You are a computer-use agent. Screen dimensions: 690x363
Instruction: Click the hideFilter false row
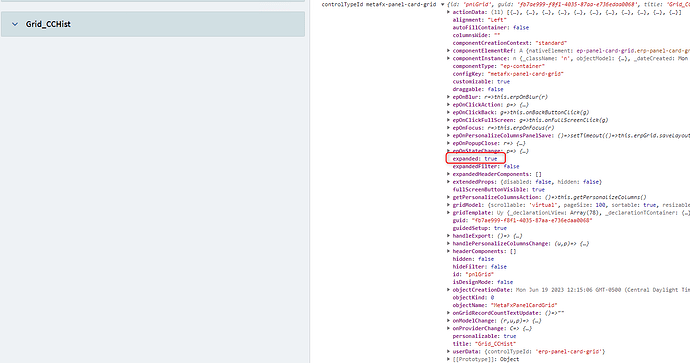pyautogui.click(x=480, y=267)
